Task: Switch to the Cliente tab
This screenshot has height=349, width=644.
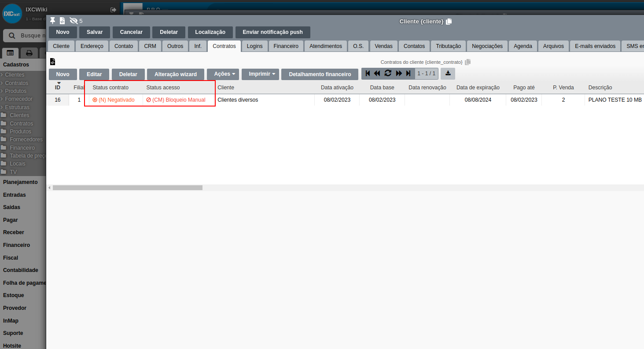Action: click(x=61, y=46)
